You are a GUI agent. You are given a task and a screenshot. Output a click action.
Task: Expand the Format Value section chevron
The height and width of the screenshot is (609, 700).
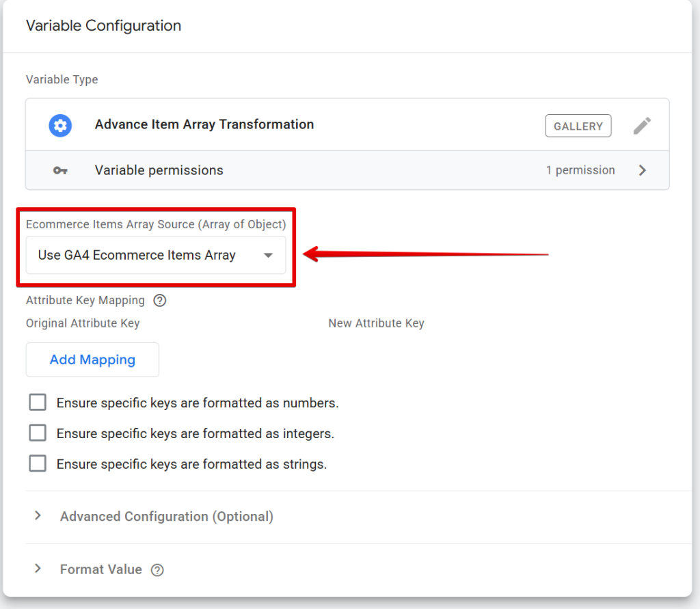[38, 569]
